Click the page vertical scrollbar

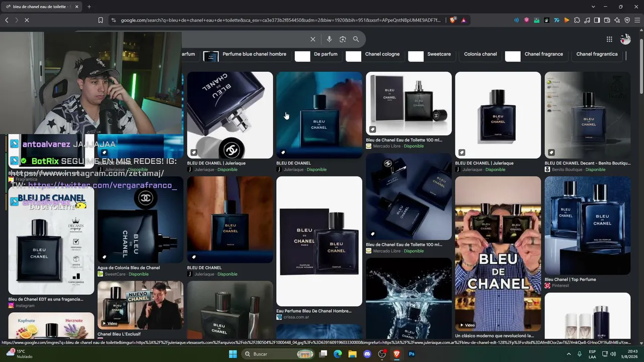click(x=641, y=65)
